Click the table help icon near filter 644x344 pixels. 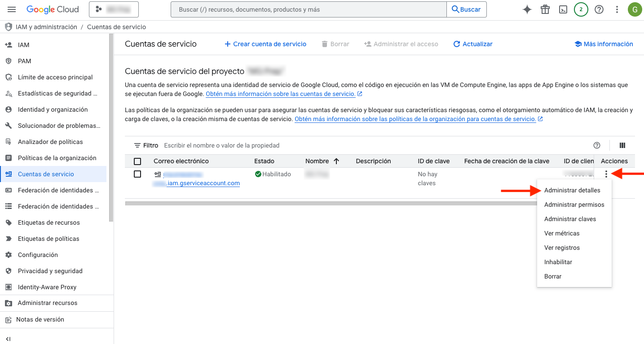tap(597, 145)
